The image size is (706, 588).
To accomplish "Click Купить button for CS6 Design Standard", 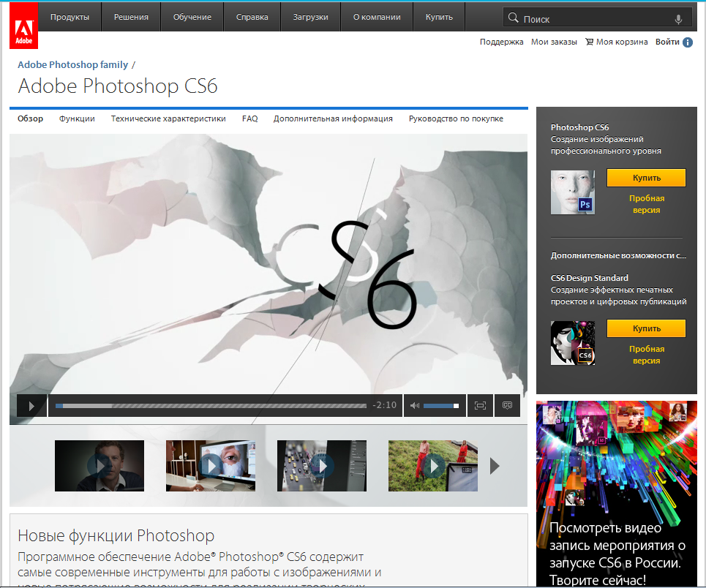I will point(646,328).
